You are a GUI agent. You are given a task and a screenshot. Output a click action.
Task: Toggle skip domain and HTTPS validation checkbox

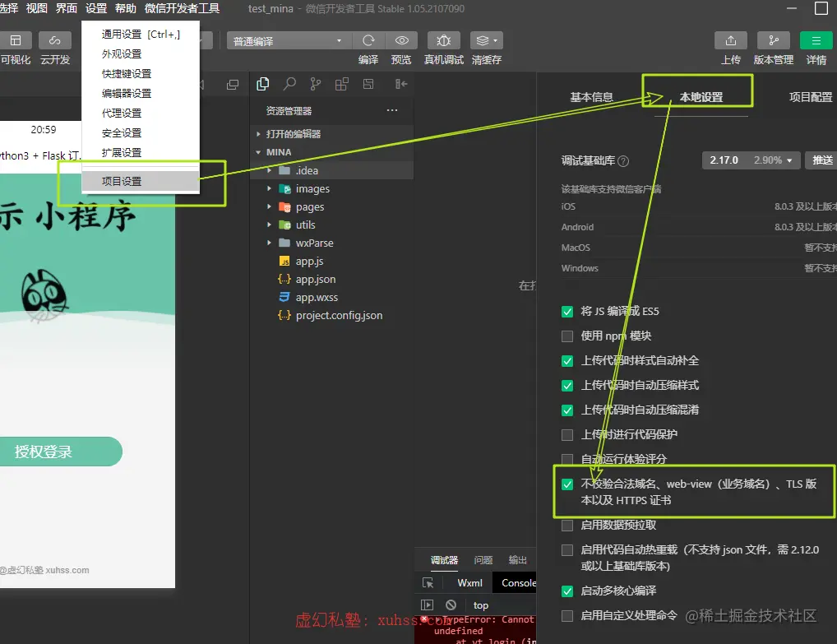[567, 484]
